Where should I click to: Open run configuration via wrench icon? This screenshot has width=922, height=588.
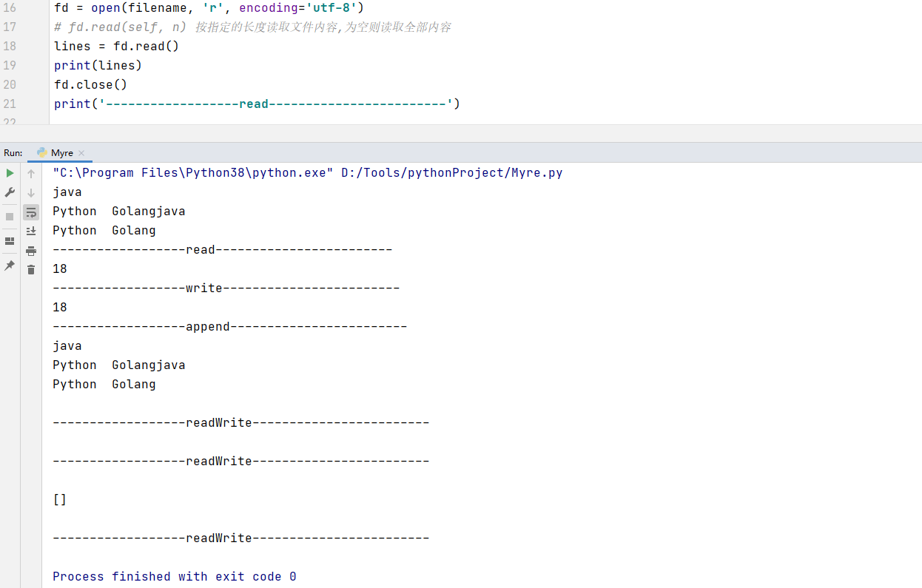(x=10, y=192)
